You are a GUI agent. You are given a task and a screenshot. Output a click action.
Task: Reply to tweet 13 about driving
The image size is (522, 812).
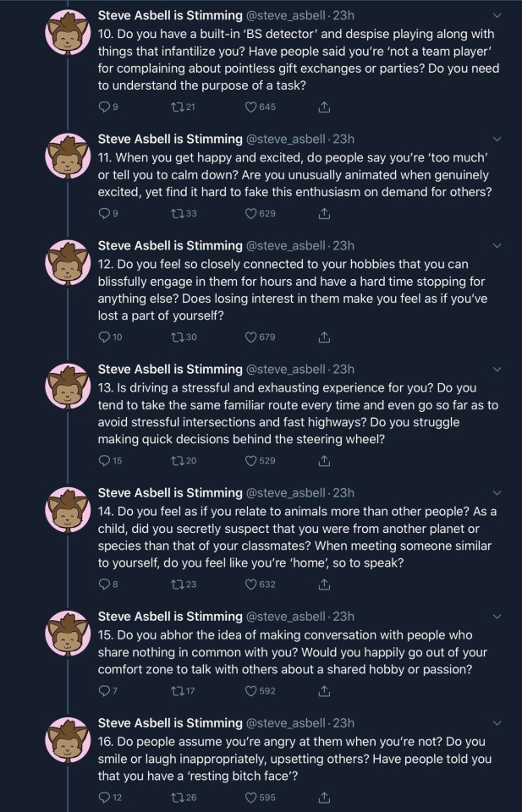(105, 461)
